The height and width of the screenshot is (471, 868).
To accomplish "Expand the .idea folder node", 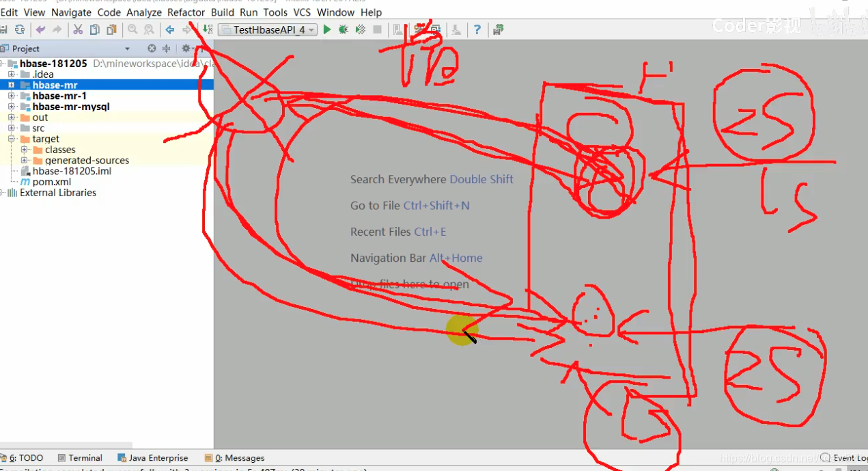I will tap(12, 75).
